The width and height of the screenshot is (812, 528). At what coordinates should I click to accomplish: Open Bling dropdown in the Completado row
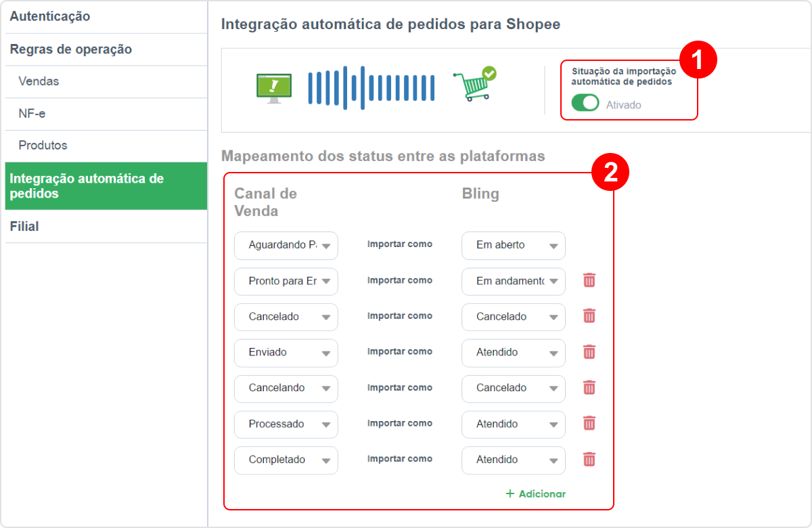[514, 460]
